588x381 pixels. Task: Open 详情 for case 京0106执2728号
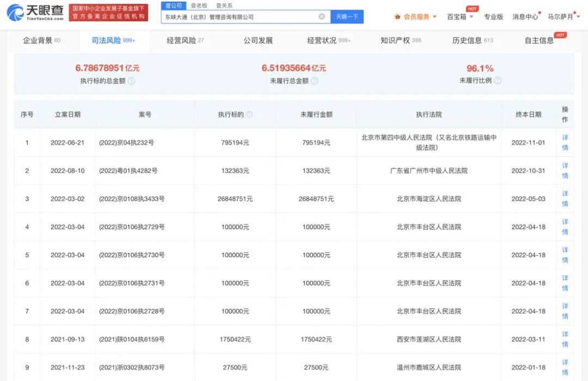[x=565, y=312]
